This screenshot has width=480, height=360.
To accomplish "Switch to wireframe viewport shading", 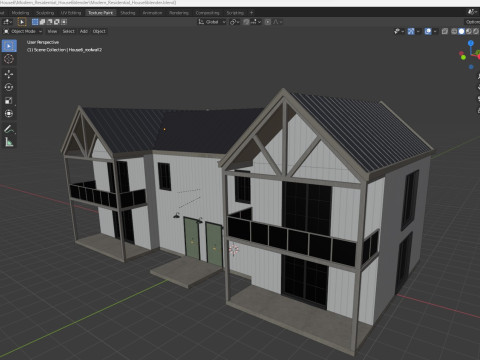I will [454, 31].
